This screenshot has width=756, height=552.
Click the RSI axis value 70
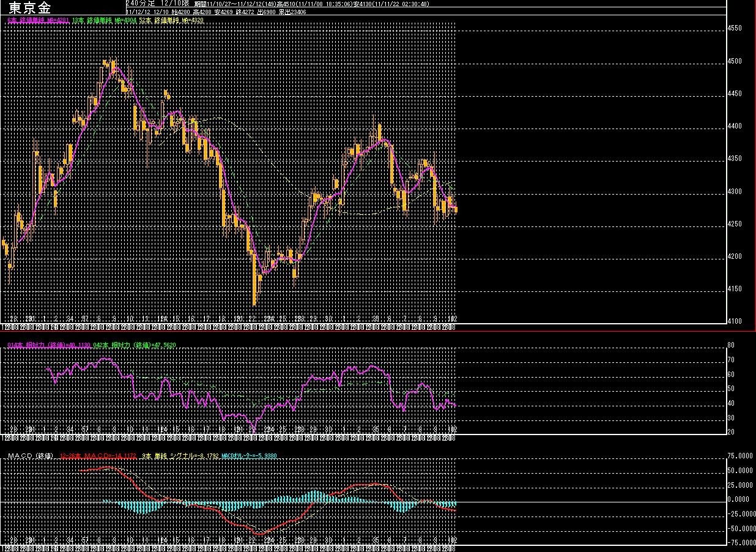[x=730, y=360]
